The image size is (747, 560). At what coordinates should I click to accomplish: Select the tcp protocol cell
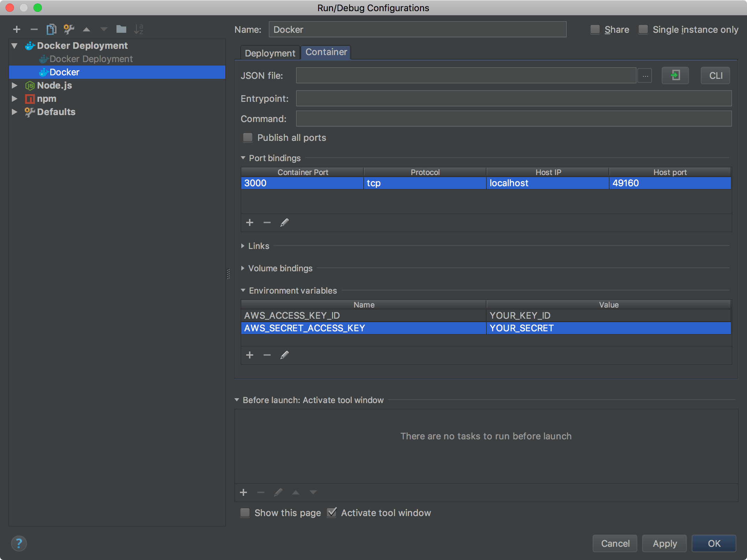coord(425,183)
